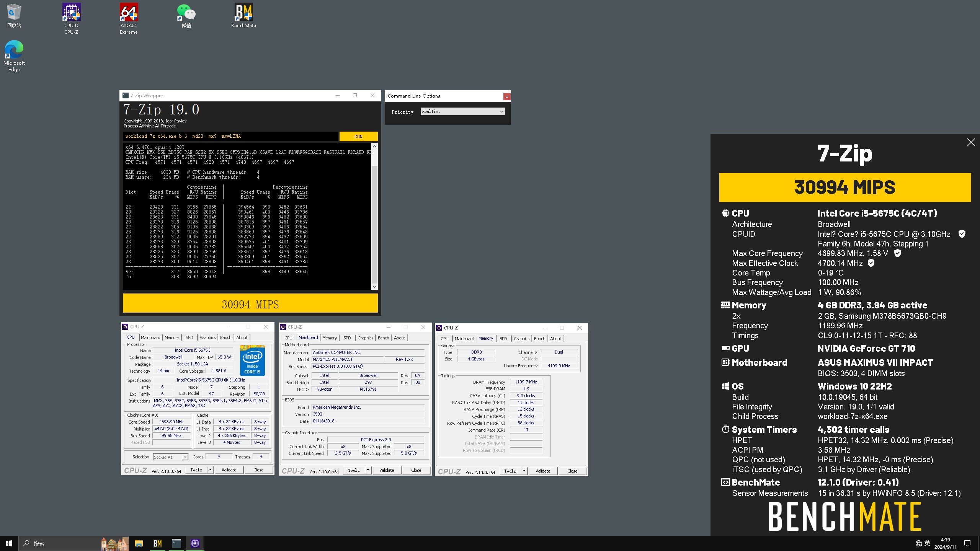Click the console window taskbar icon
980x551 pixels.
(176, 543)
